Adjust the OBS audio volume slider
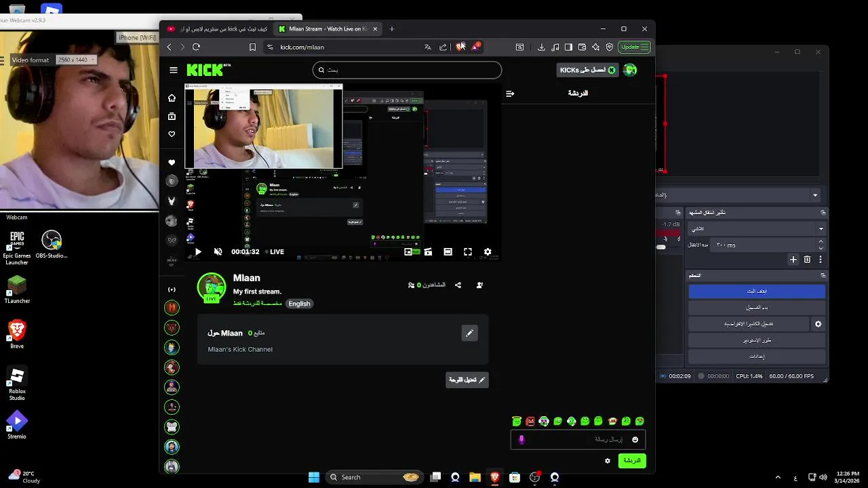The height and width of the screenshot is (488, 868). coord(661,247)
